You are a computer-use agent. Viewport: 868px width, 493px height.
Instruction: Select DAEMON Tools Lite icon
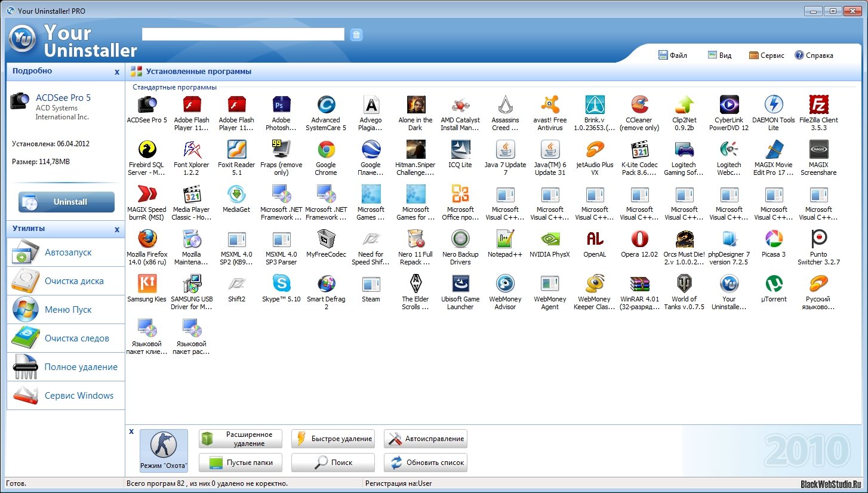click(x=774, y=104)
